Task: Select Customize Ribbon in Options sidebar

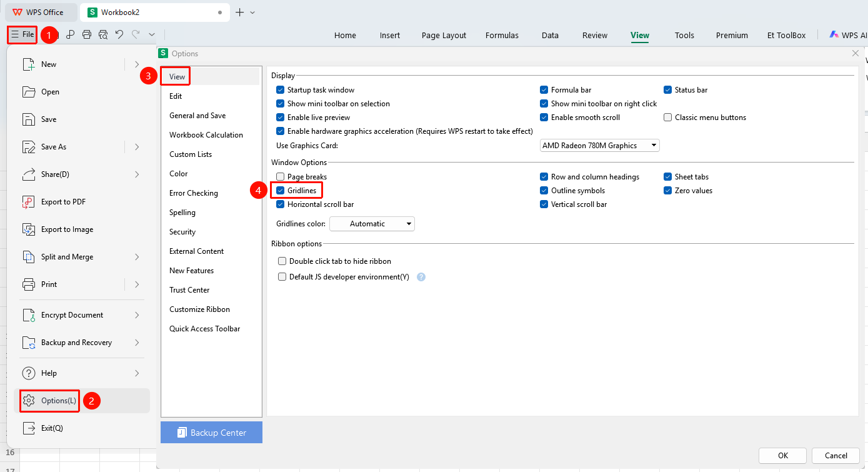Action: pyautogui.click(x=199, y=309)
